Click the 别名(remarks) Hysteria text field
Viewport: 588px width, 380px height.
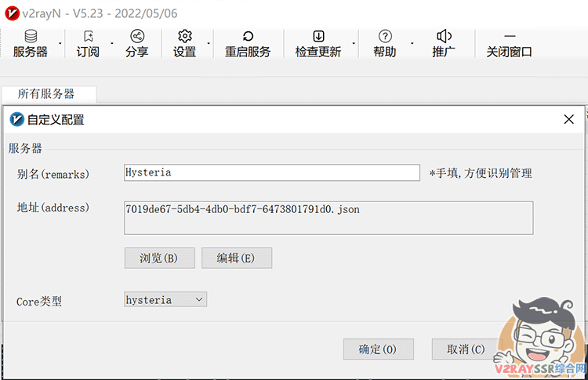(271, 172)
